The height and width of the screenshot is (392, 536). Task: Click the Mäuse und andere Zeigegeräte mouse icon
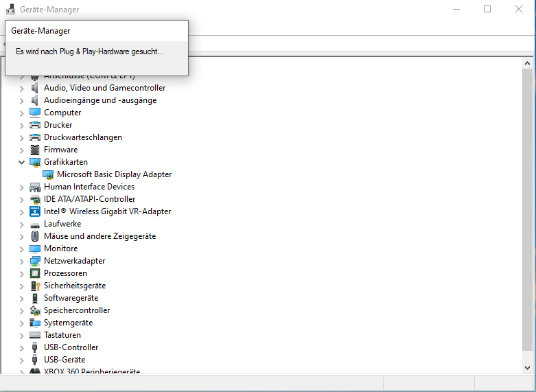point(35,236)
